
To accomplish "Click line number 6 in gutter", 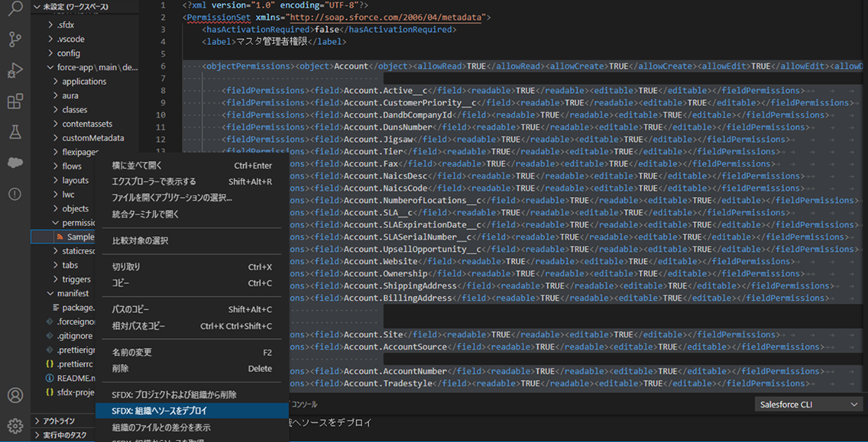I will (163, 66).
